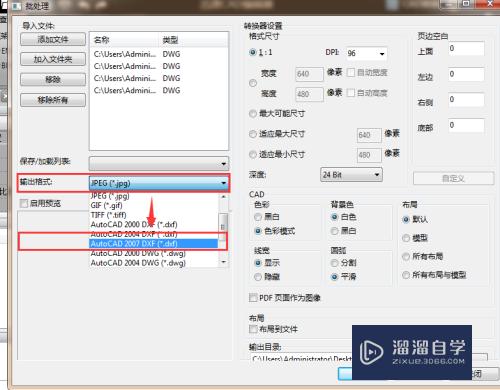Select the 宽度/高度 custom size radio
Viewport: 500px width, 390px height.
point(253,83)
